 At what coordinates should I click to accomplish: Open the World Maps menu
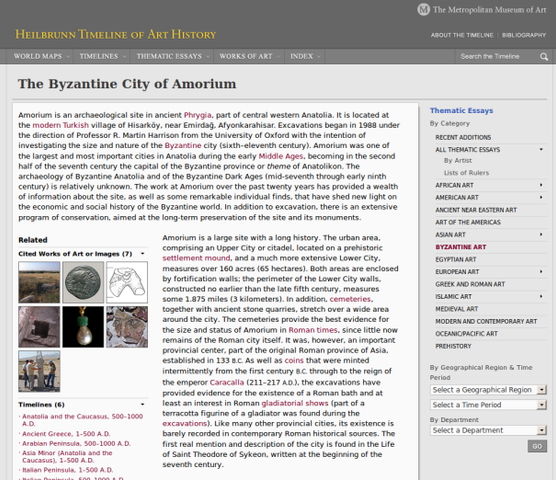click(41, 56)
